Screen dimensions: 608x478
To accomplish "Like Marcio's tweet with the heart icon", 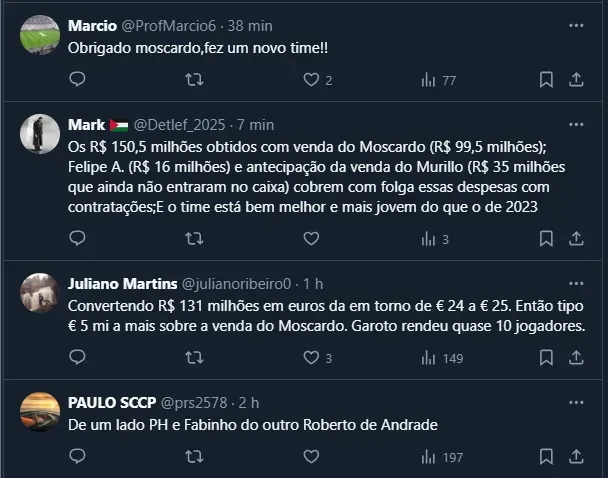I will [x=311, y=79].
